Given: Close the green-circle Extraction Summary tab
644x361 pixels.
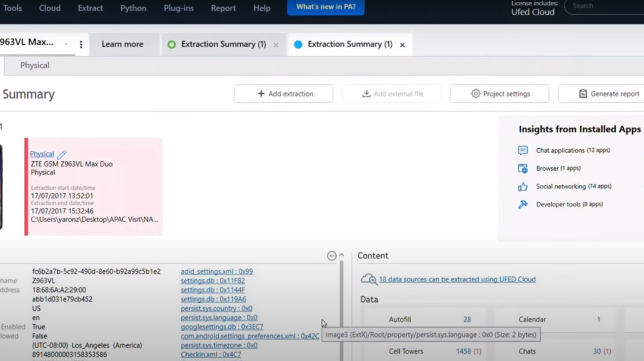Looking at the screenshot, I should [276, 45].
